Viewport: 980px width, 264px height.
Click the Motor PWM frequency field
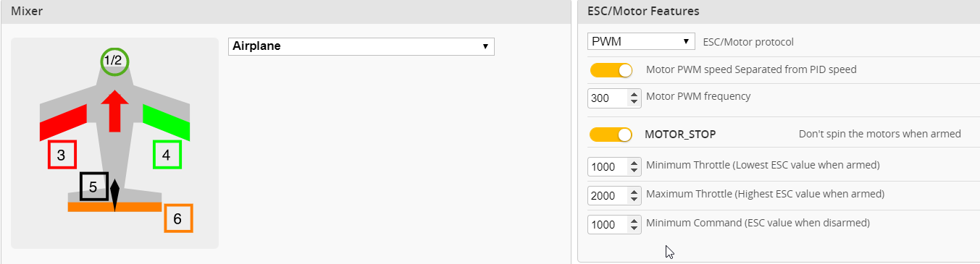pos(614,98)
